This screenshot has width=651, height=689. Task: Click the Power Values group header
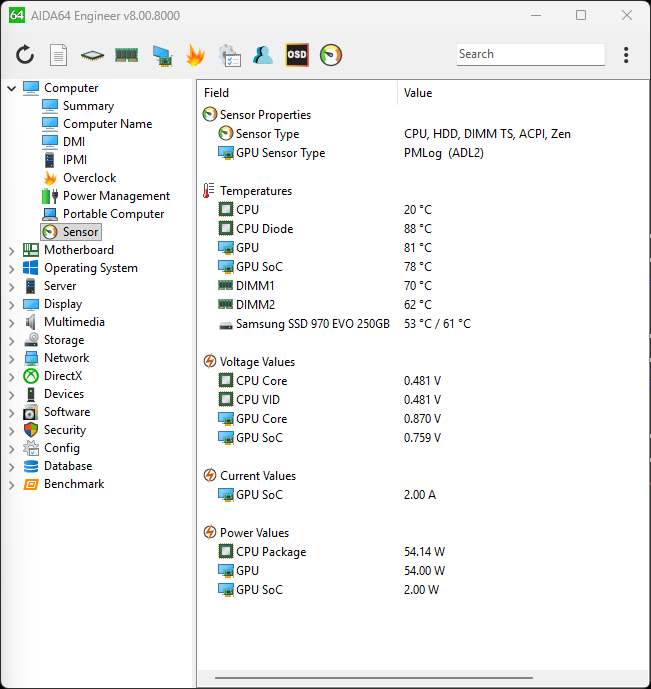coord(246,533)
